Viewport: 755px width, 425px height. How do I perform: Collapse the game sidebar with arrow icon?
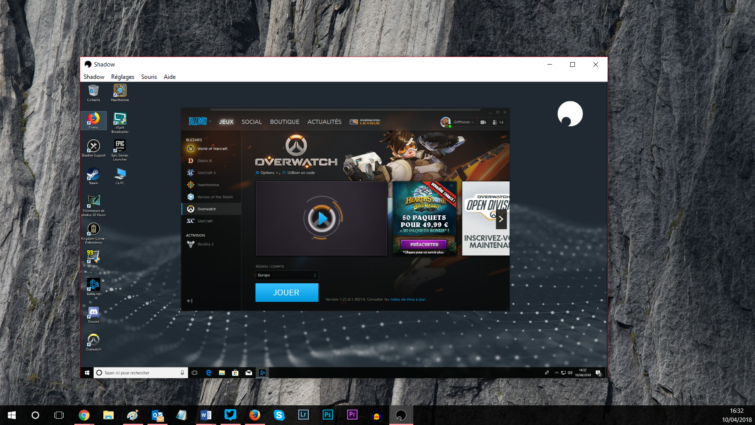[x=190, y=301]
